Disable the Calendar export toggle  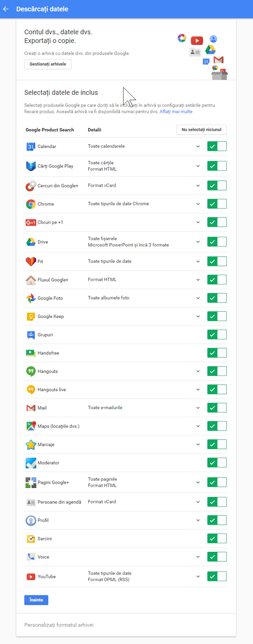point(217,146)
